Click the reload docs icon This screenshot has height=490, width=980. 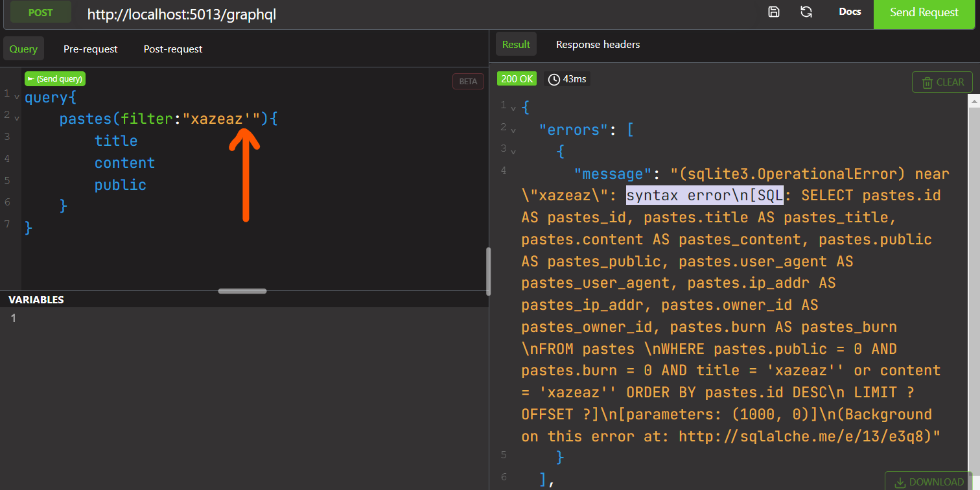tap(806, 12)
